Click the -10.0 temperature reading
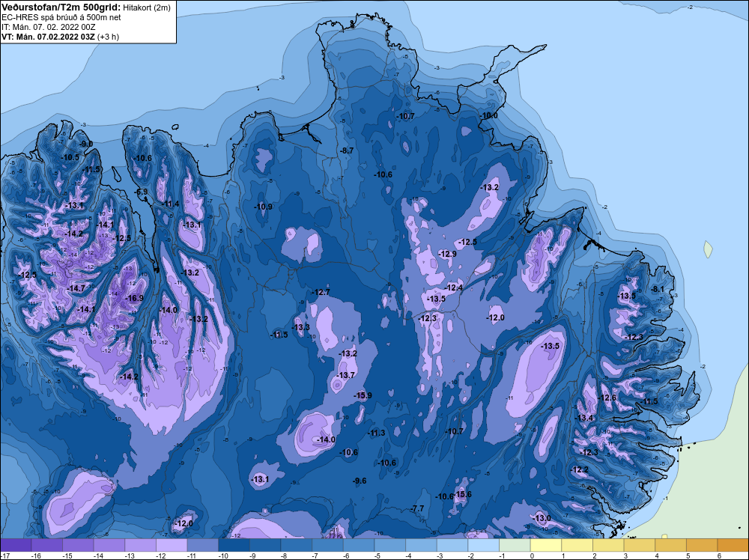749x560 pixels. click(x=488, y=115)
